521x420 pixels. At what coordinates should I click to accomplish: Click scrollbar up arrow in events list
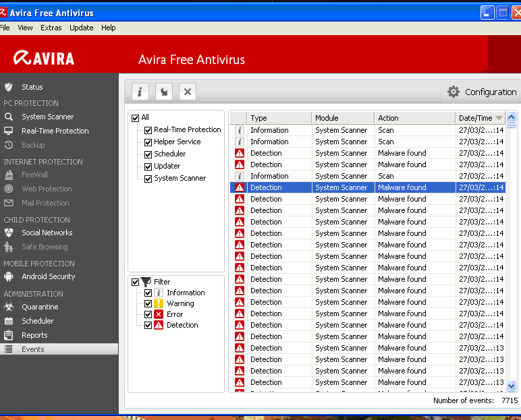pyautogui.click(x=511, y=117)
